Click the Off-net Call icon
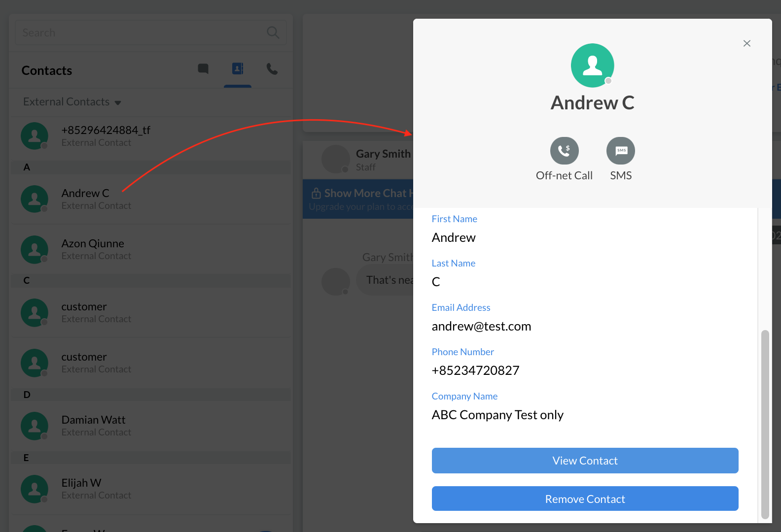The width and height of the screenshot is (781, 532). tap(564, 151)
